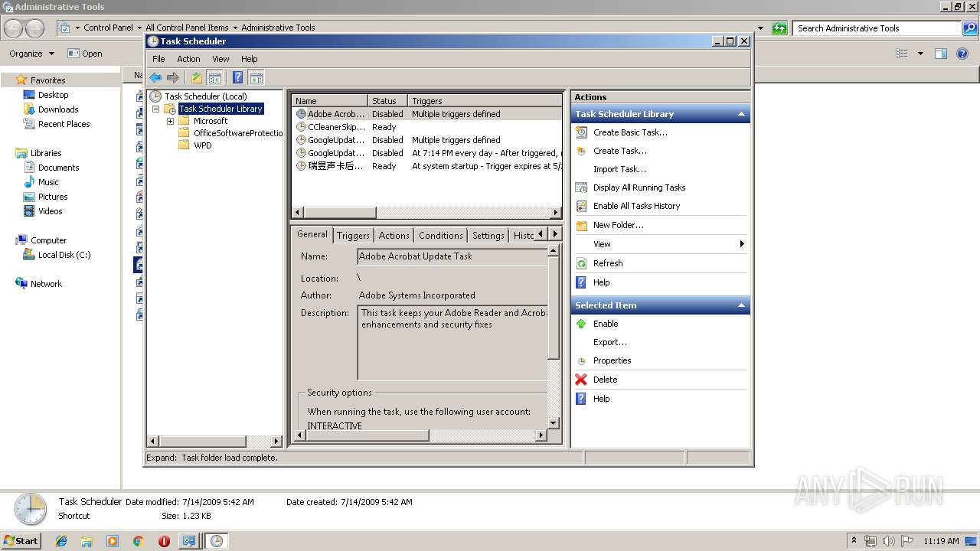Click the Task Scheduler (Local) clock icon
The image size is (980, 551).
click(155, 96)
